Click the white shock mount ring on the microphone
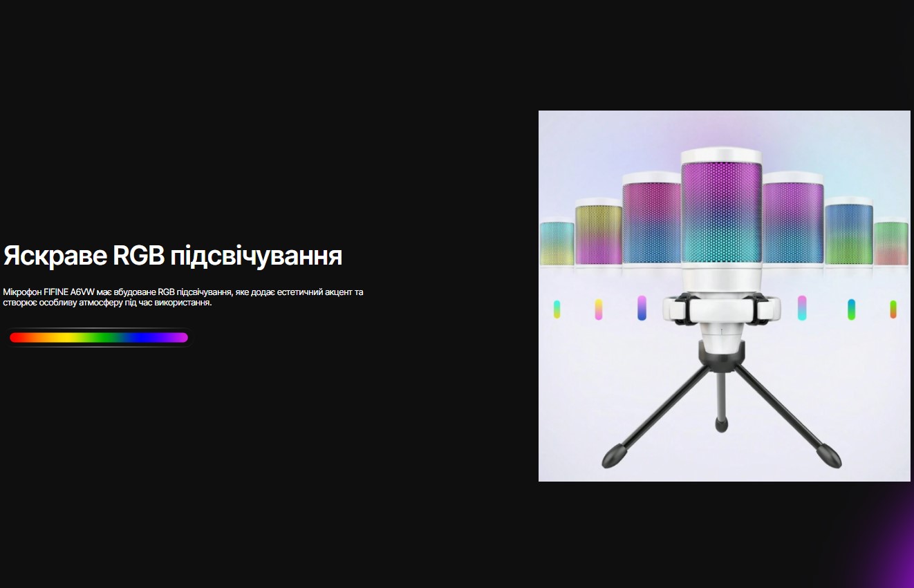Screen dimensions: 914x588 (x=721, y=310)
